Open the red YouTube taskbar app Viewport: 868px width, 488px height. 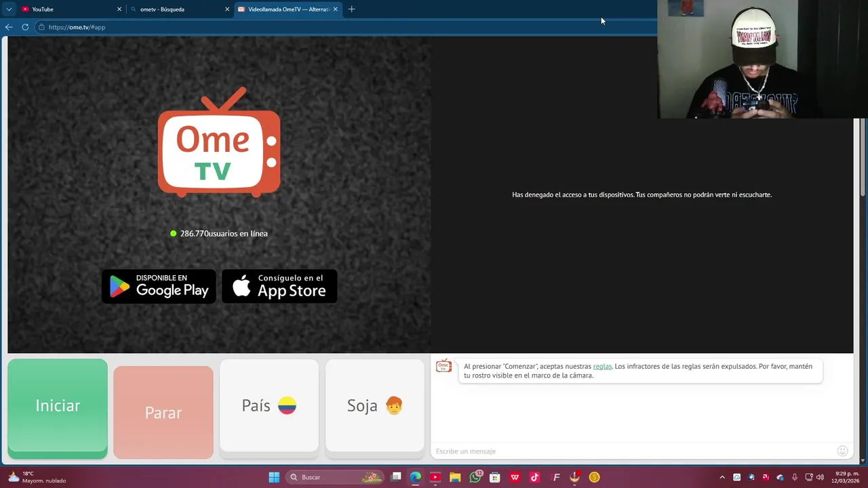tap(435, 477)
